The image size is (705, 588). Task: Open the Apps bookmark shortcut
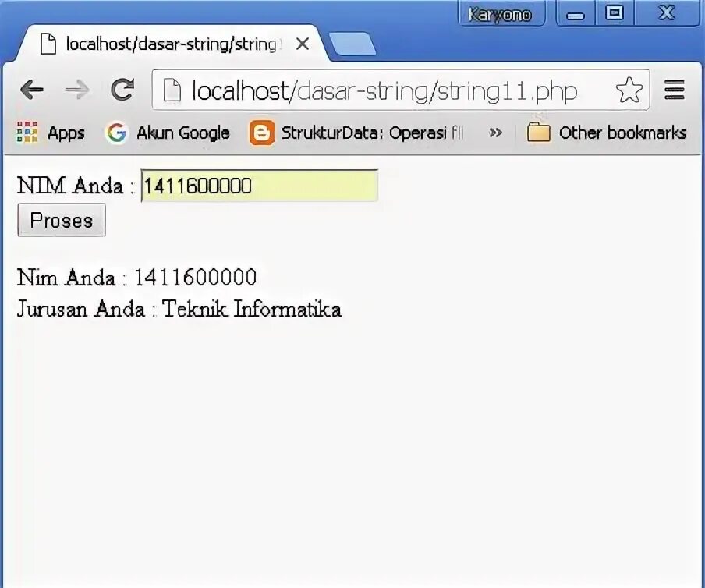point(51,133)
